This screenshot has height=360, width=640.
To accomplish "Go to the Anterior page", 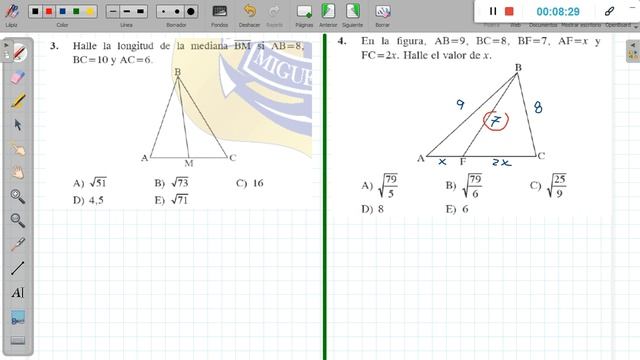I will pyautogui.click(x=328, y=11).
